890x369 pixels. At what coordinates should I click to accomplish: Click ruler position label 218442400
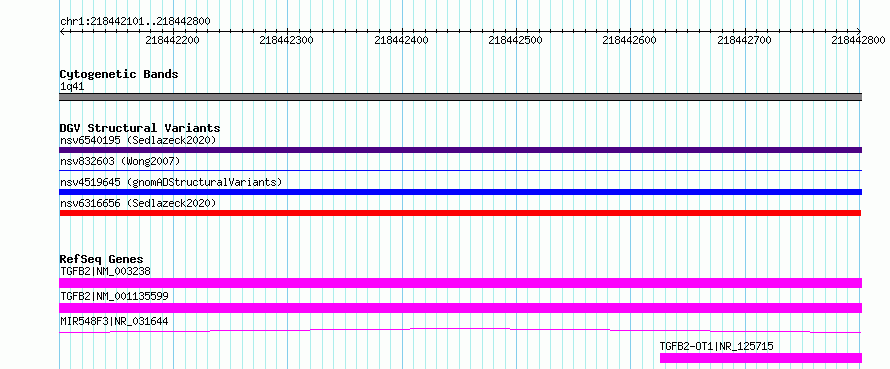[x=402, y=40]
